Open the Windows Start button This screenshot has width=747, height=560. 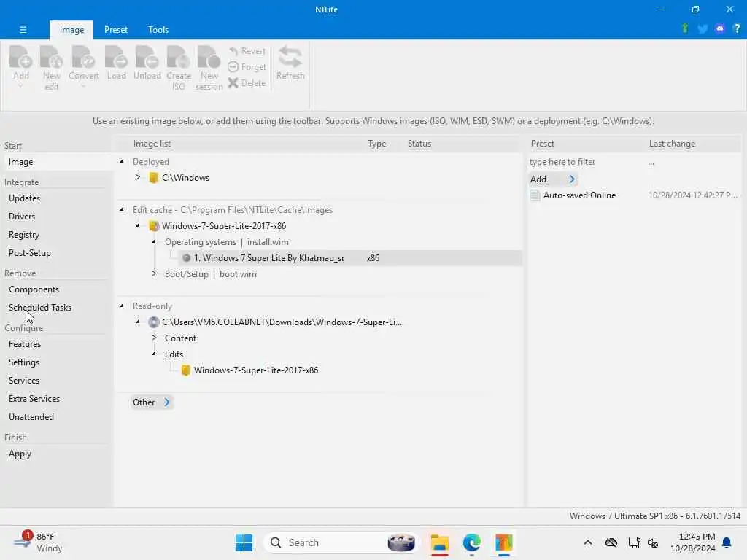click(244, 542)
